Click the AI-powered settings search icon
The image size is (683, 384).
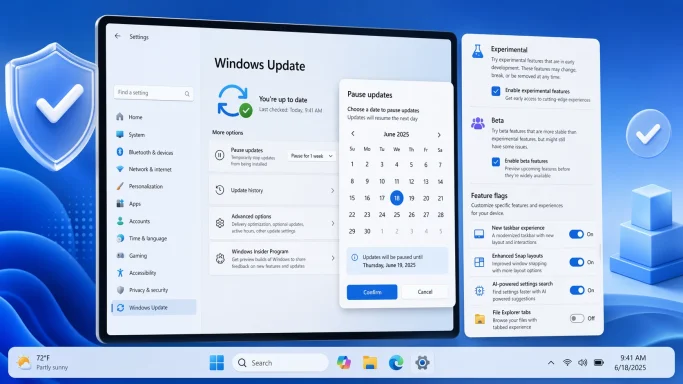(x=480, y=290)
